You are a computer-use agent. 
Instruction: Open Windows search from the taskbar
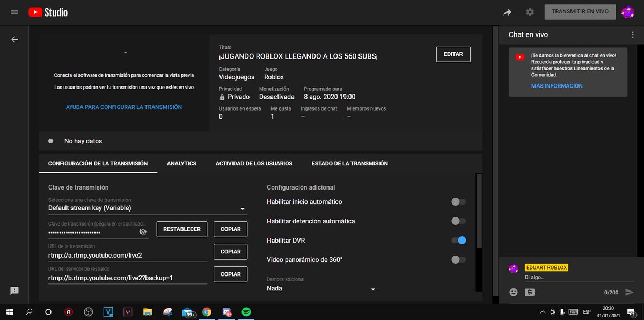29,311
